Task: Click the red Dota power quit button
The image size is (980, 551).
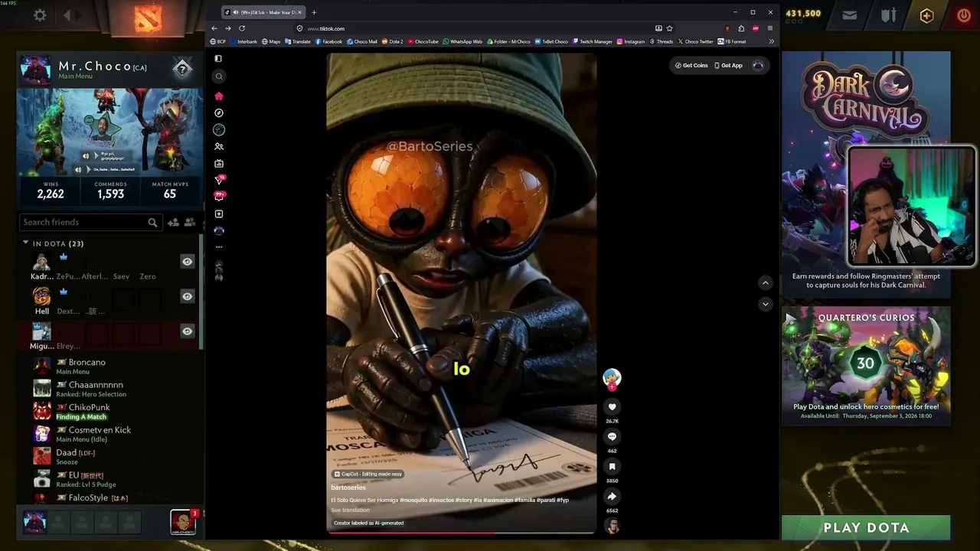Action: coord(964,15)
